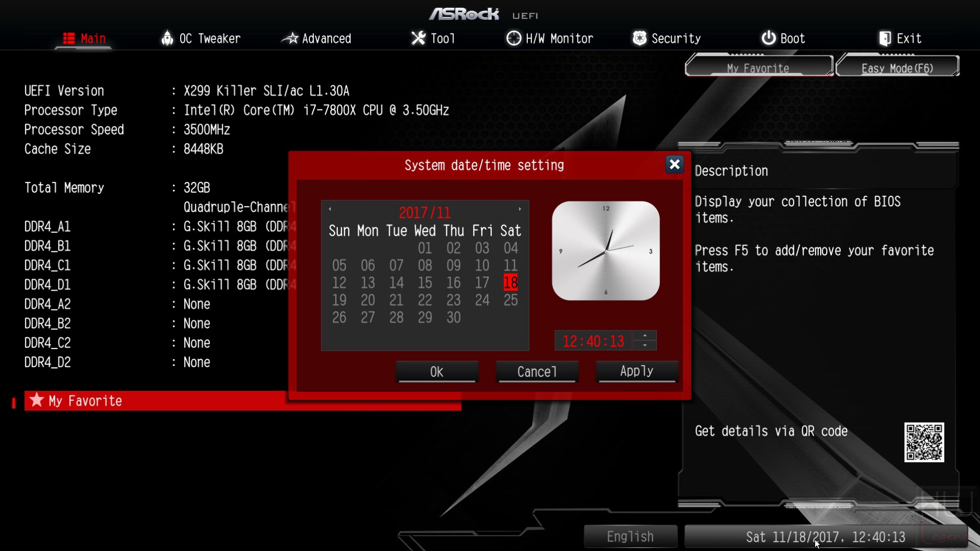The width and height of the screenshot is (980, 551).
Task: Click the DDR4_A1 memory row
Action: click(x=160, y=227)
